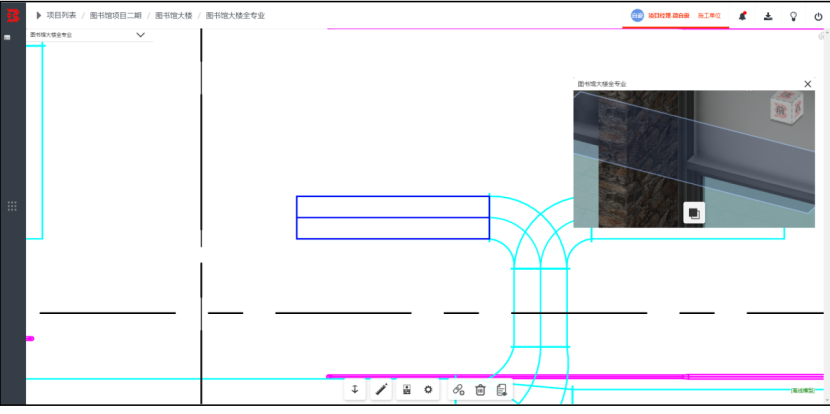The width and height of the screenshot is (830, 414).
Task: Click the vertical scrollbar up arrow
Action: [826, 32]
